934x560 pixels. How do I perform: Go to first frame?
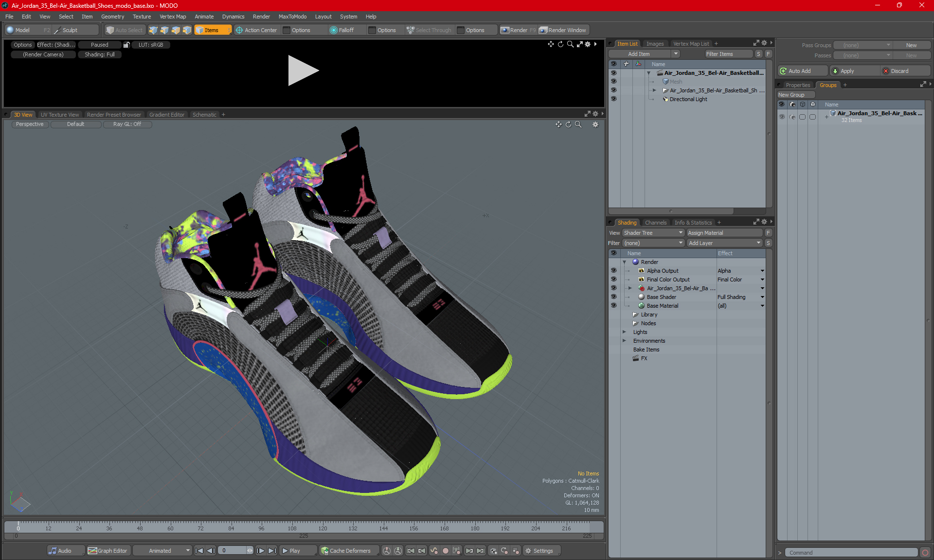[199, 551]
